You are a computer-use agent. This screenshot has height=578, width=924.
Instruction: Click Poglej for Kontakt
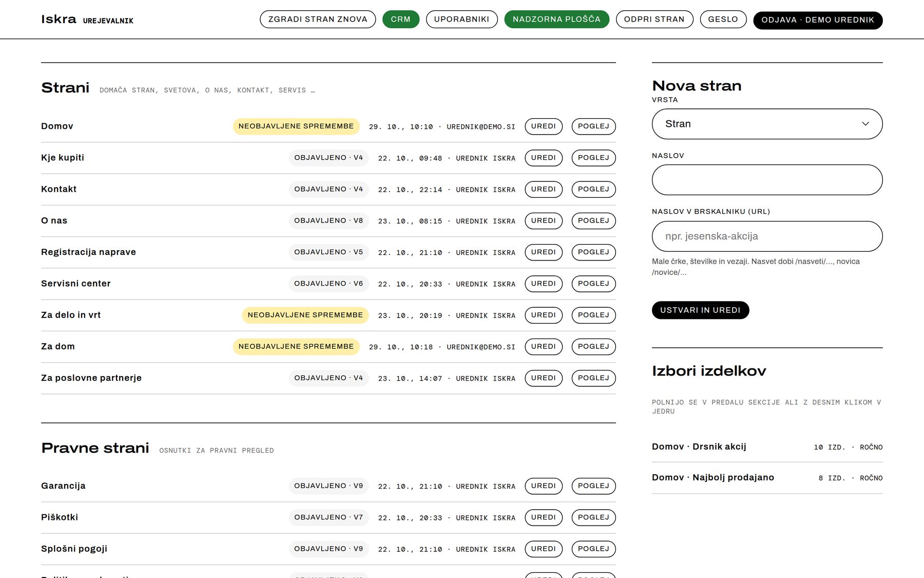tap(593, 189)
